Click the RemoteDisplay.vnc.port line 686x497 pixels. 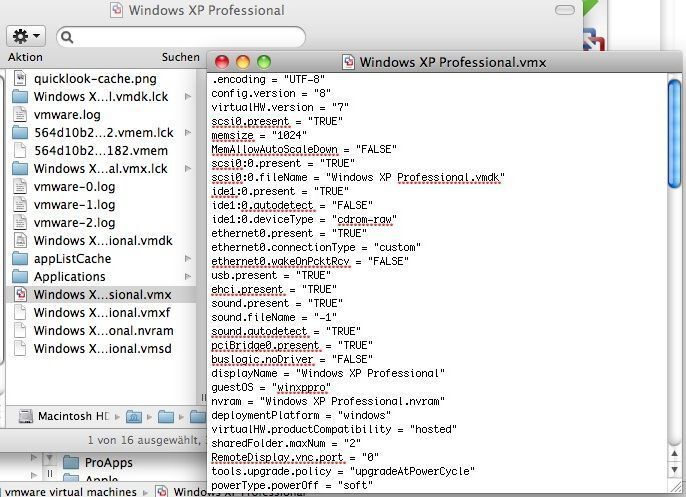295,457
